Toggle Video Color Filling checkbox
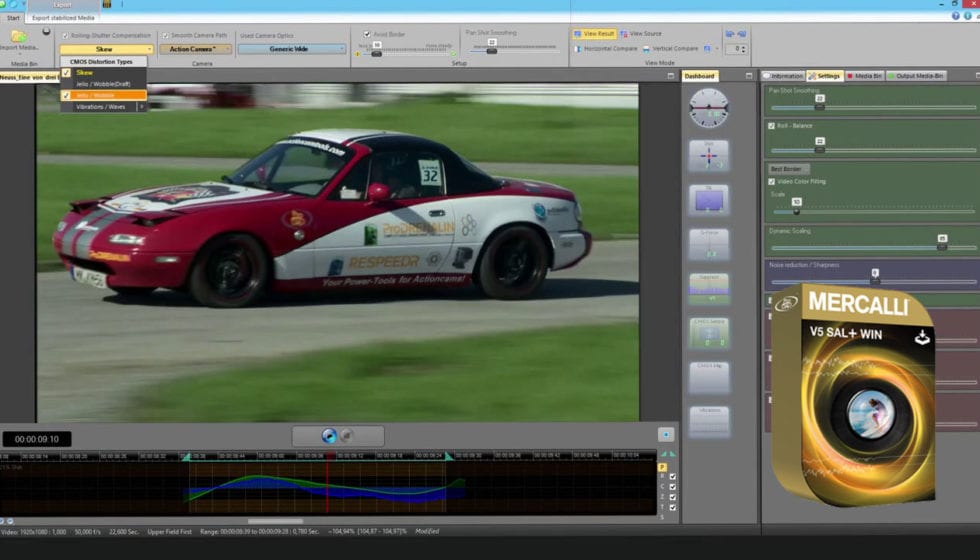 tap(771, 181)
